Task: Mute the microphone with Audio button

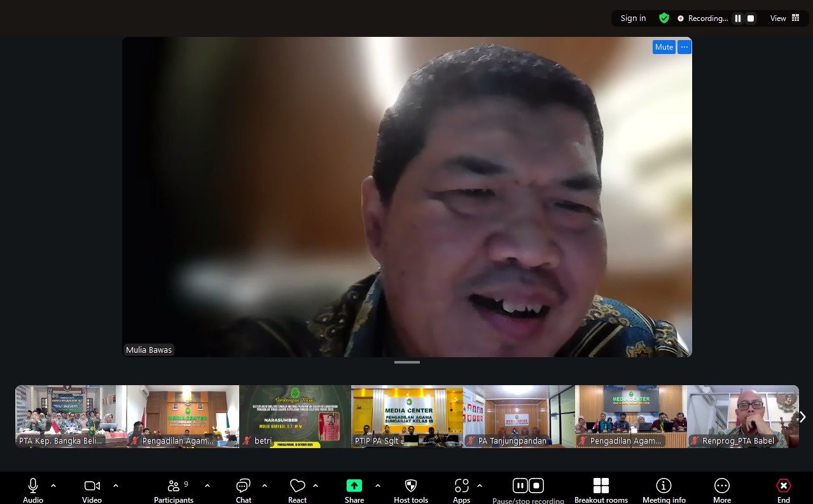Action: (33, 490)
